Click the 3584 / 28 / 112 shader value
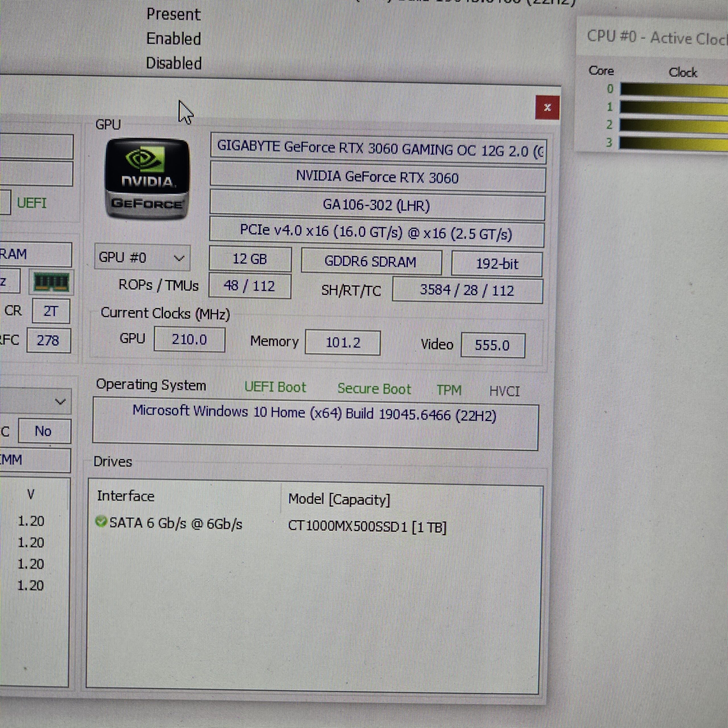 [x=467, y=291]
